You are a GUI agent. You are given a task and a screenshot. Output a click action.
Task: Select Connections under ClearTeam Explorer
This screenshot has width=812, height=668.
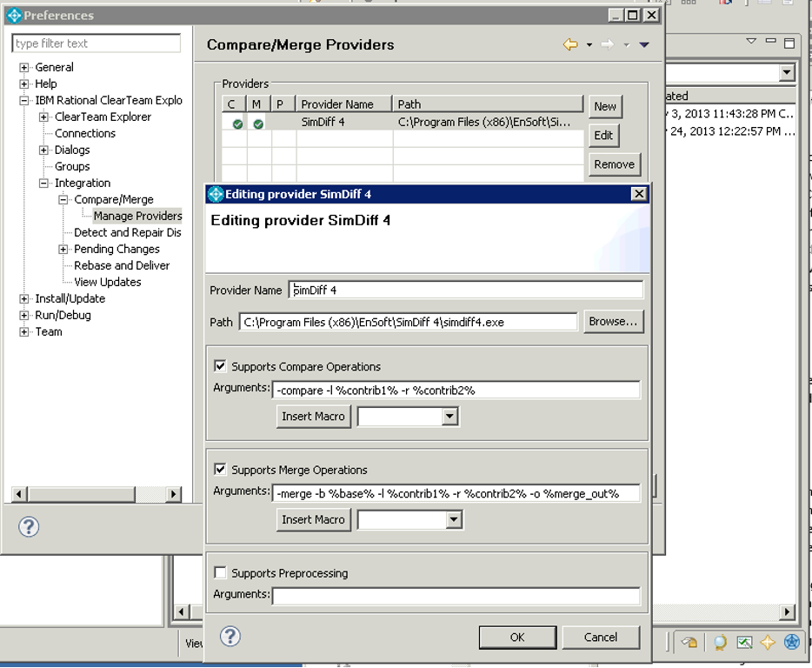[84, 133]
